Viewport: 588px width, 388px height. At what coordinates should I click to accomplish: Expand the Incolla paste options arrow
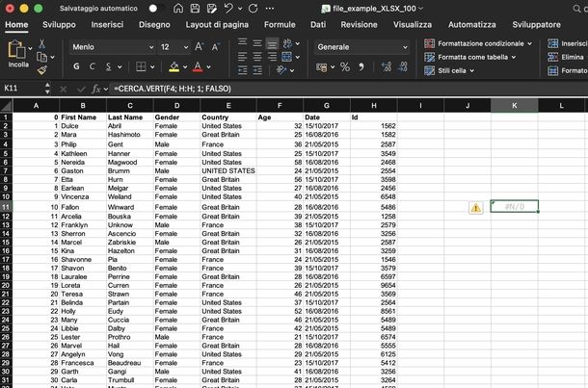[30, 49]
